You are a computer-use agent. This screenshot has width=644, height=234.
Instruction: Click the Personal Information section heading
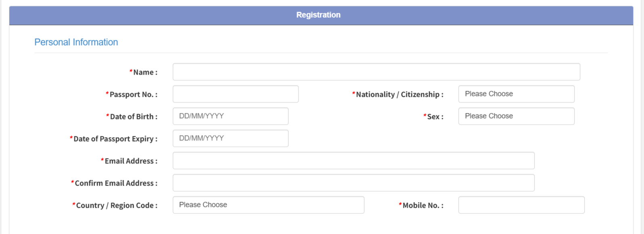coord(76,42)
